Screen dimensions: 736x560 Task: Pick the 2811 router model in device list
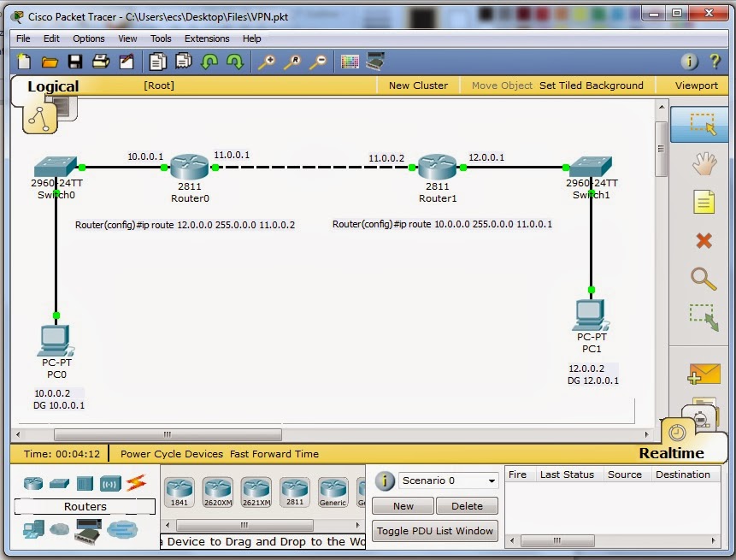tap(295, 492)
